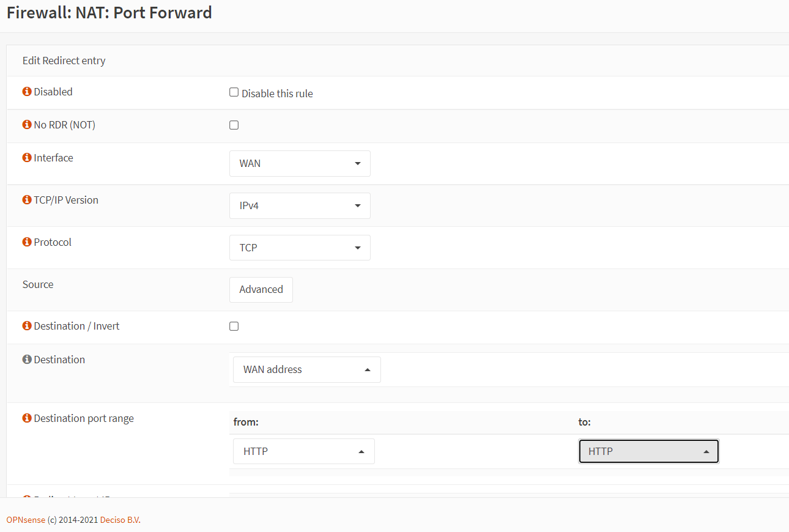The image size is (789, 532).
Task: Open the Interface WAN dropdown
Action: click(300, 163)
